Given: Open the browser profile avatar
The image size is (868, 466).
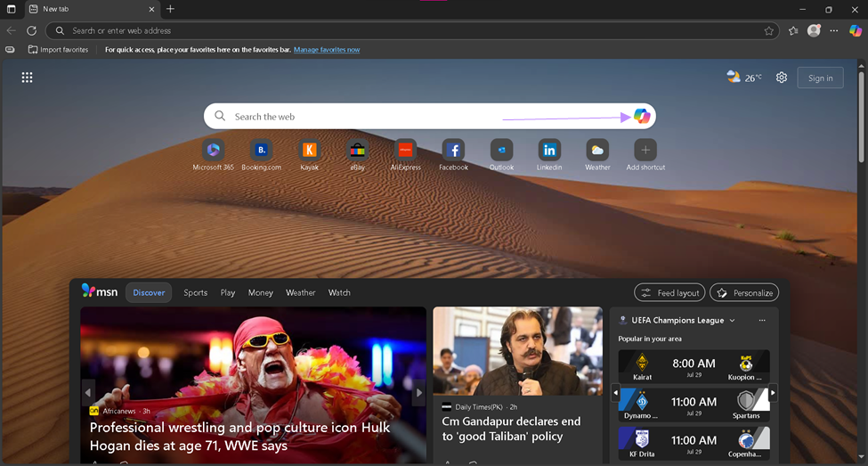Looking at the screenshot, I should click(814, 31).
